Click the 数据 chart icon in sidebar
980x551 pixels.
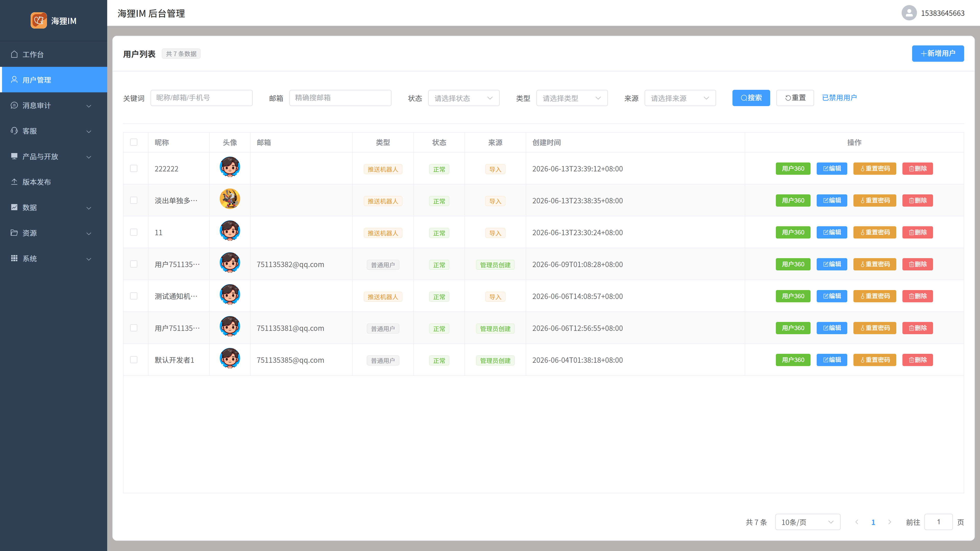pyautogui.click(x=14, y=207)
